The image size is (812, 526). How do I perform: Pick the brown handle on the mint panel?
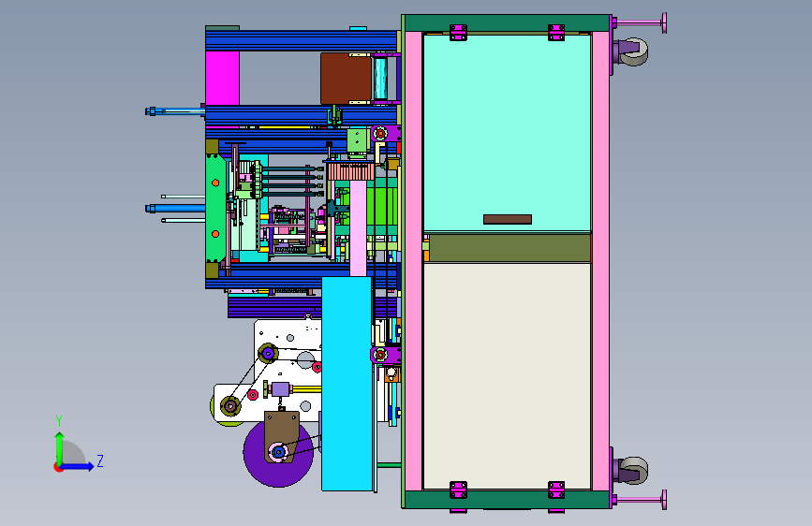[x=508, y=220]
